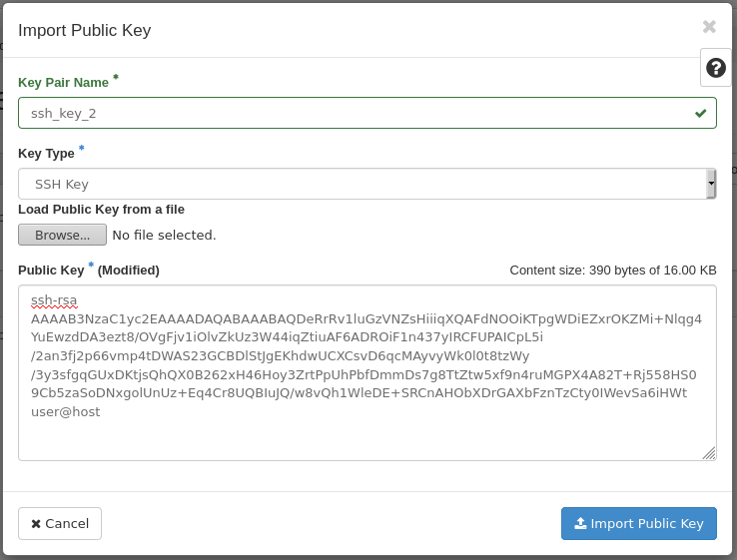Click inside the Public Key text area
Screen dimensions: 737x560
tap(367, 436)
